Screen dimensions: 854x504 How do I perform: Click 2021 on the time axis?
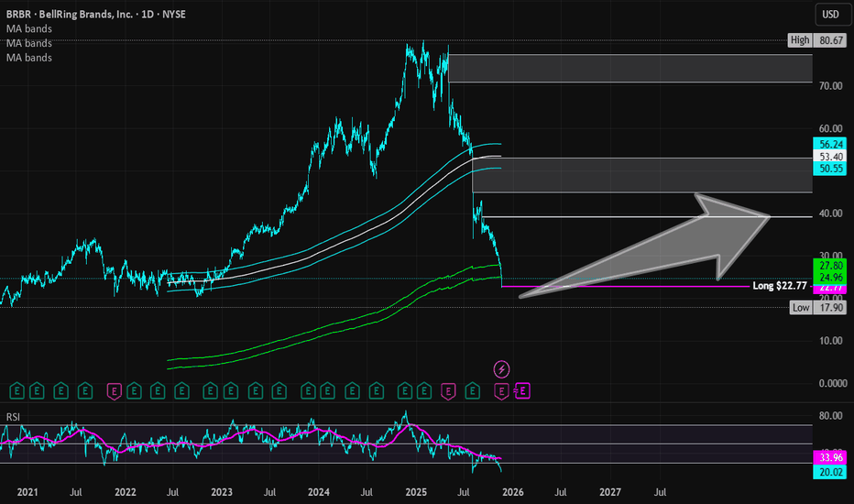27,492
